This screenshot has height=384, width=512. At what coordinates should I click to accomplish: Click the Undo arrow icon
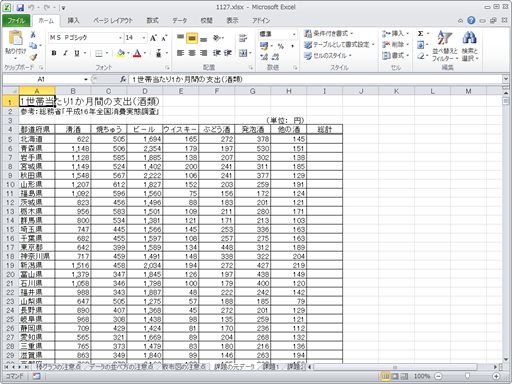[x=31, y=7]
